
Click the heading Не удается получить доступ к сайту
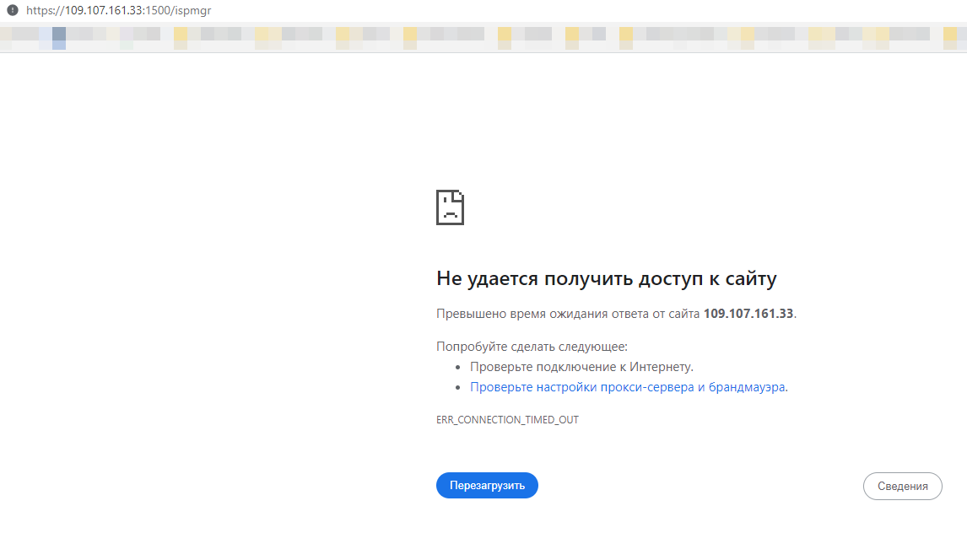[x=606, y=278]
